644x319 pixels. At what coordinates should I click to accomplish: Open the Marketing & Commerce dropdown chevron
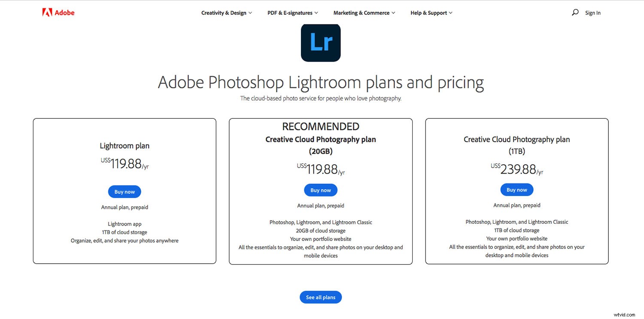393,13
